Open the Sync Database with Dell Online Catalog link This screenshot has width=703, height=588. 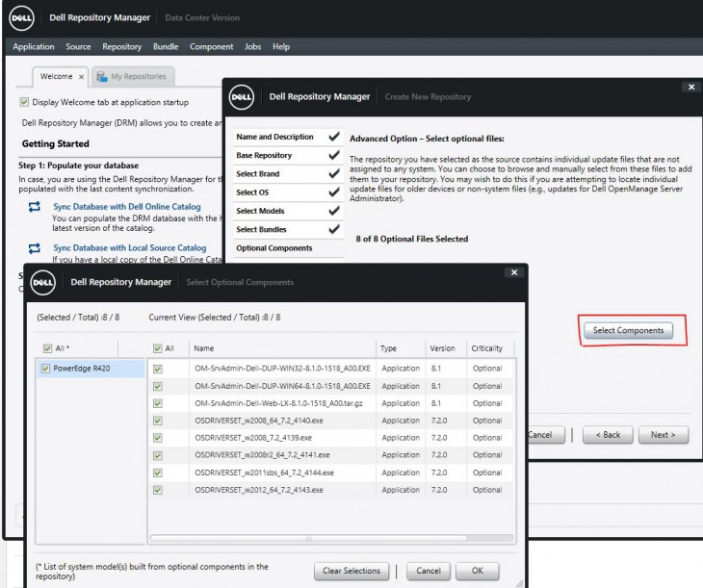[x=127, y=207]
